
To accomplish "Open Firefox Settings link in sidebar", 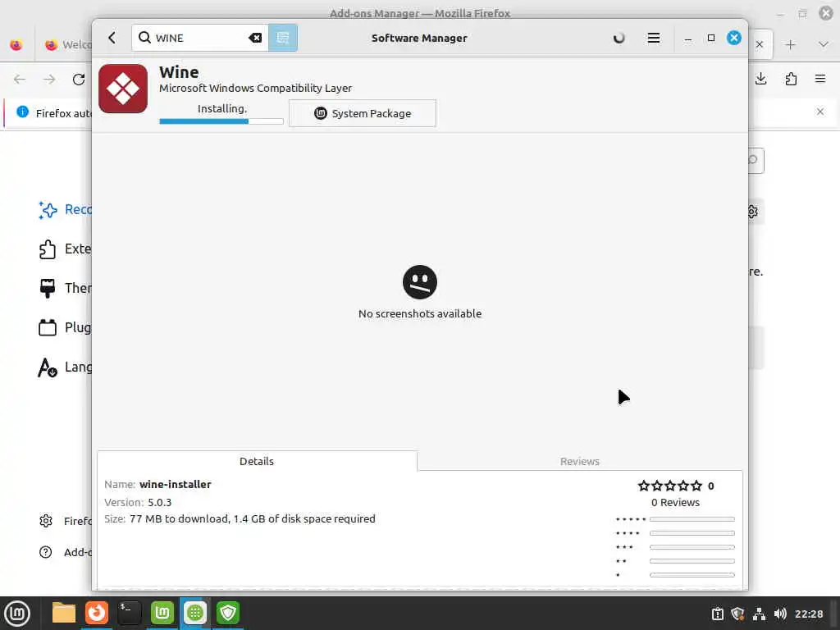I will 65,521.
